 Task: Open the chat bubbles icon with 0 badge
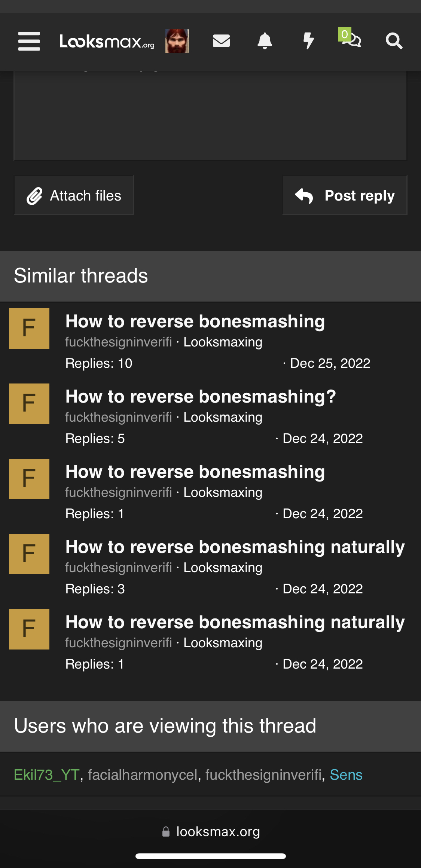click(350, 38)
